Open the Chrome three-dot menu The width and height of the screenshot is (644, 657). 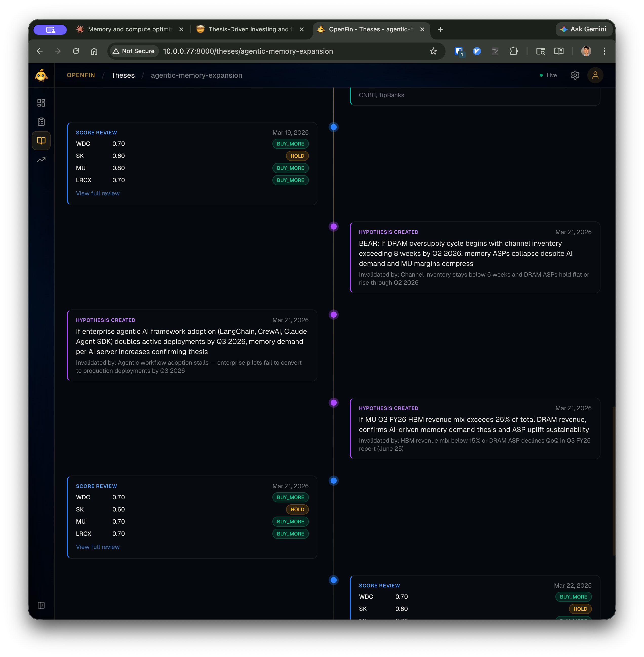pyautogui.click(x=605, y=51)
